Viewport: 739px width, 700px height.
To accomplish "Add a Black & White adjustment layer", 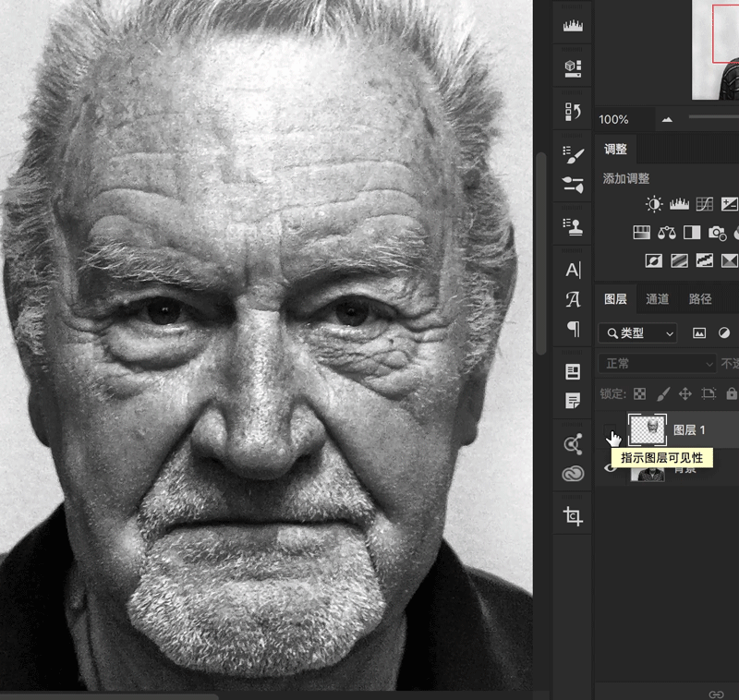I will [x=692, y=232].
